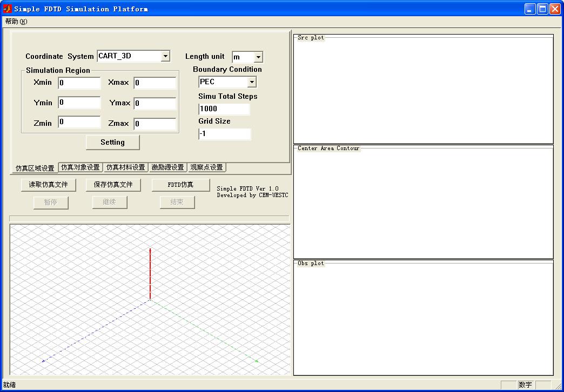Click the window title text
564x392 pixels.
[x=81, y=9]
